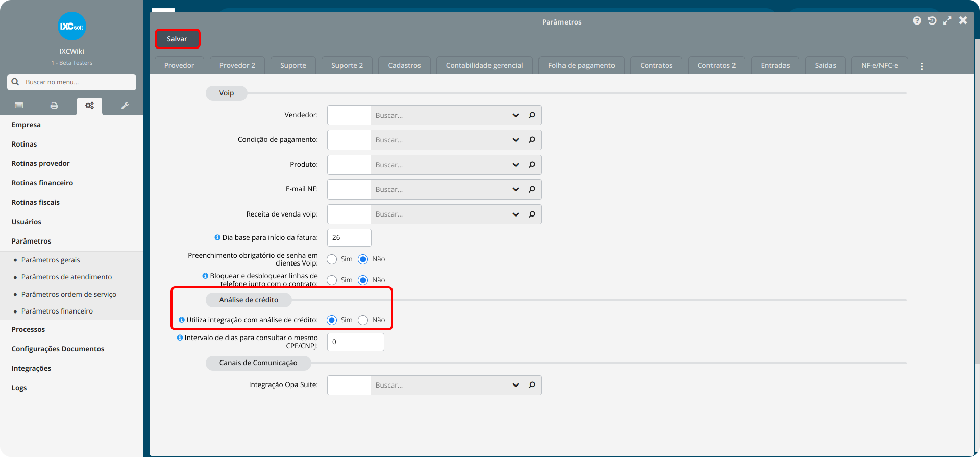980x457 pixels.
Task: Expand the Condição de pagamento dropdown arrow
Action: click(516, 140)
